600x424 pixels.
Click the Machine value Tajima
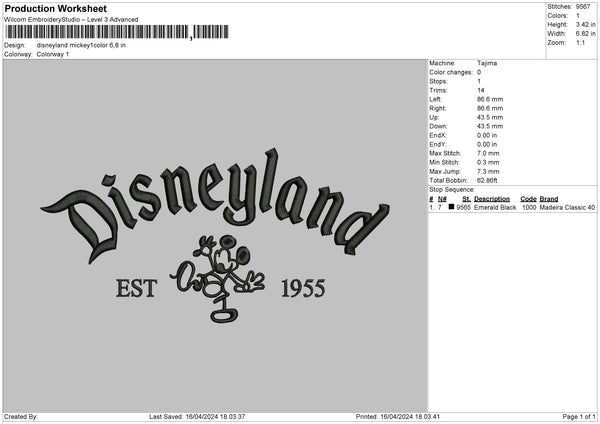487,63
